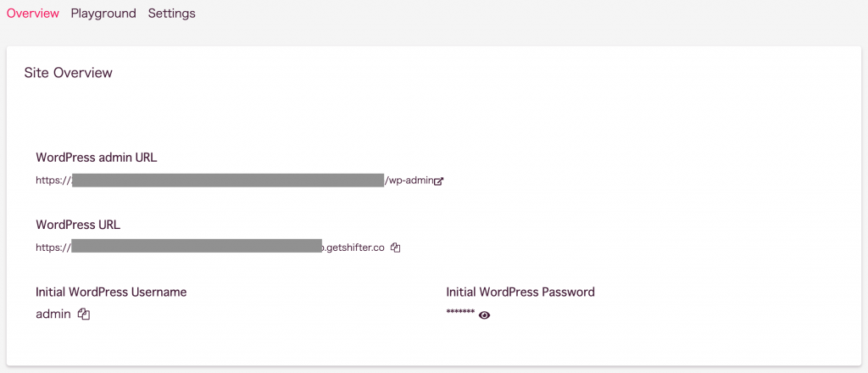
Task: Click the gray redacted bar in WordPress URL
Action: click(197, 247)
